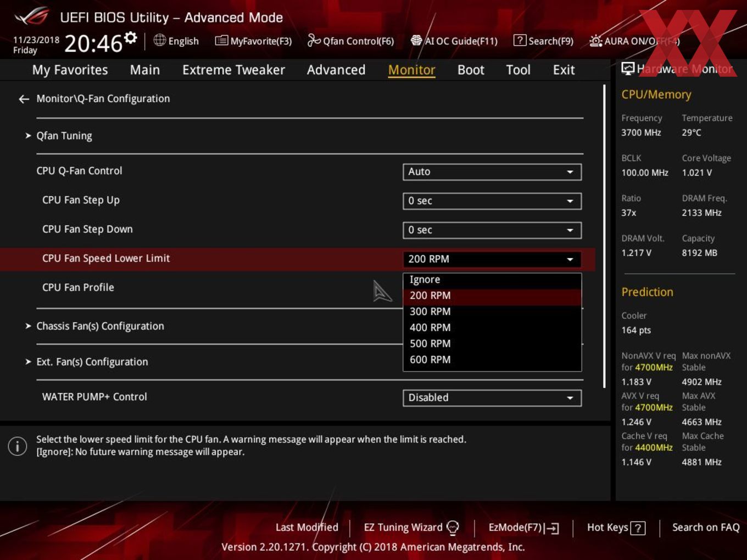Click the 3700 MHz frequency value
The image size is (747, 560).
(x=641, y=133)
